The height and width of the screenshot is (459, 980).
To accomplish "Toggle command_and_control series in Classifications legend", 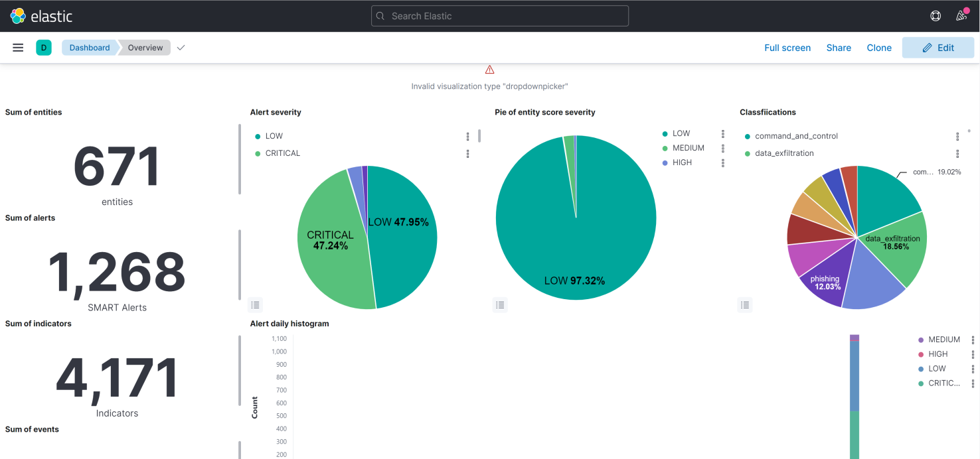I will 797,136.
